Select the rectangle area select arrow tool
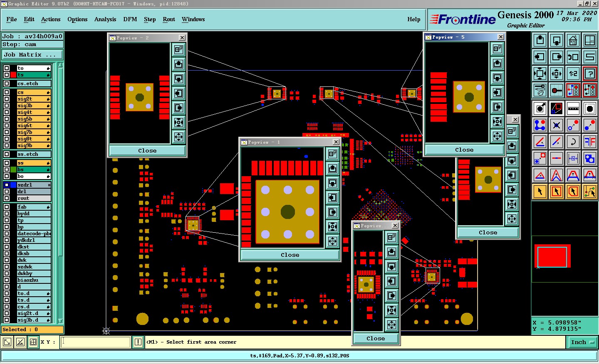This screenshot has width=599, height=364. [x=557, y=192]
